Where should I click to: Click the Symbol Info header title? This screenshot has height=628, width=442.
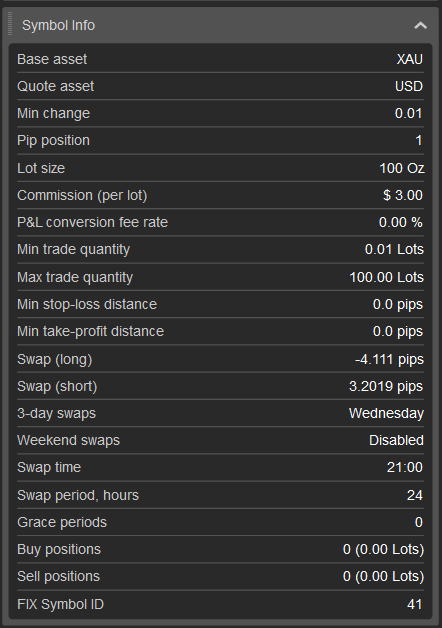[x=58, y=25]
